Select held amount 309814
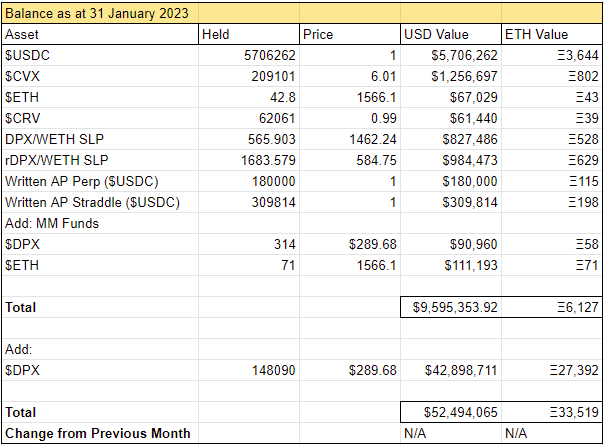The image size is (604, 446). (273, 202)
